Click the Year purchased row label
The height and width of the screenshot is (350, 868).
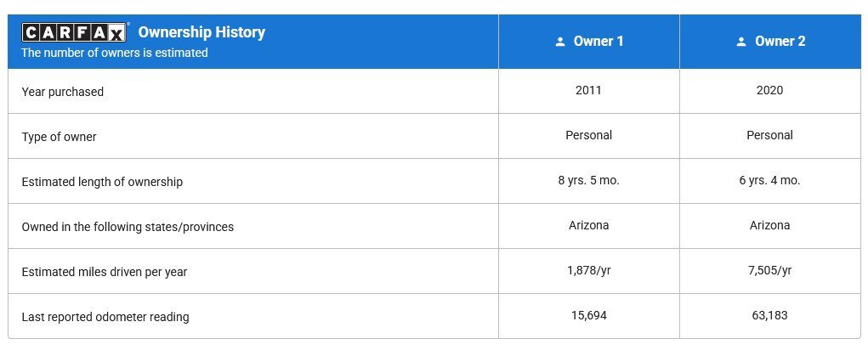(63, 92)
